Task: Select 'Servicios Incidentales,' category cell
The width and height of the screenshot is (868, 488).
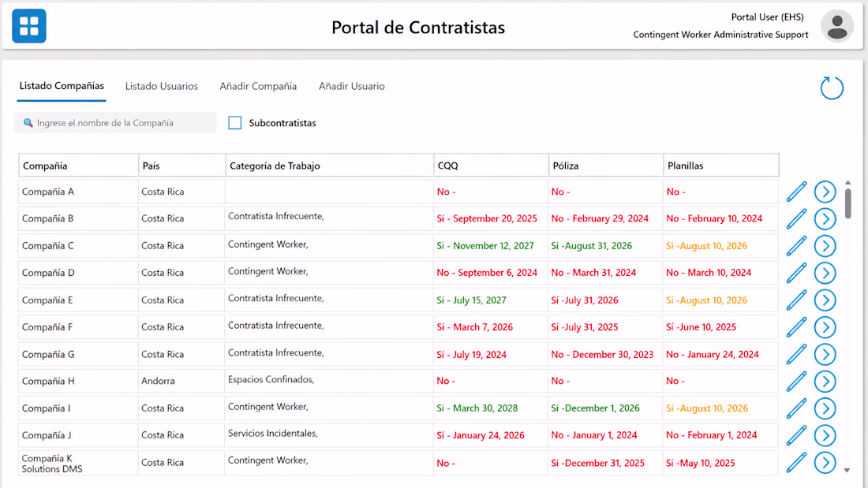Action: [329, 435]
